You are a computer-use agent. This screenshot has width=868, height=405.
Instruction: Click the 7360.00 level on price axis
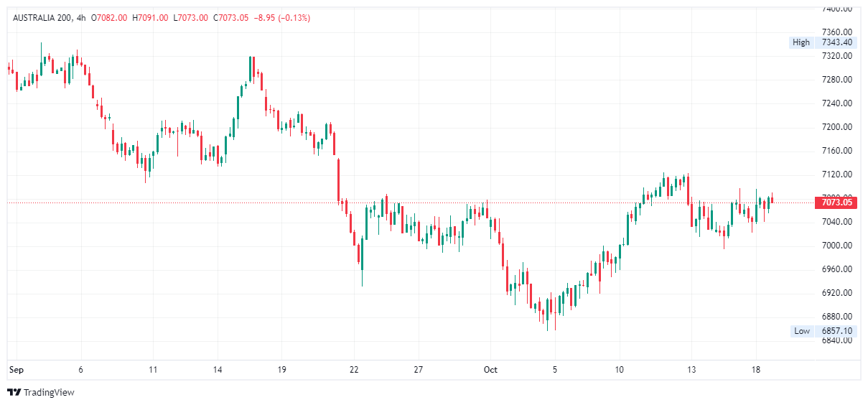(836, 32)
